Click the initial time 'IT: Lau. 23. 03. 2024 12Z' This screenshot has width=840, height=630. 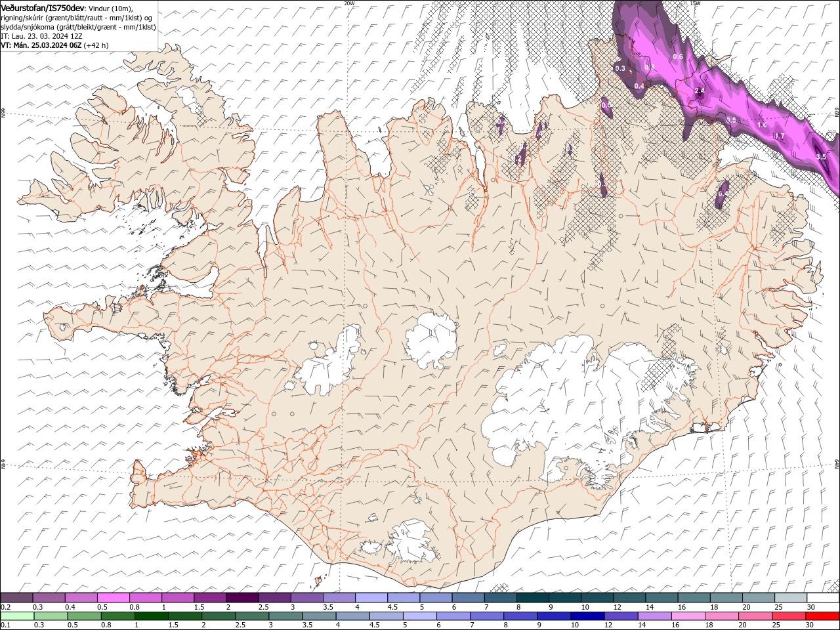41,36
